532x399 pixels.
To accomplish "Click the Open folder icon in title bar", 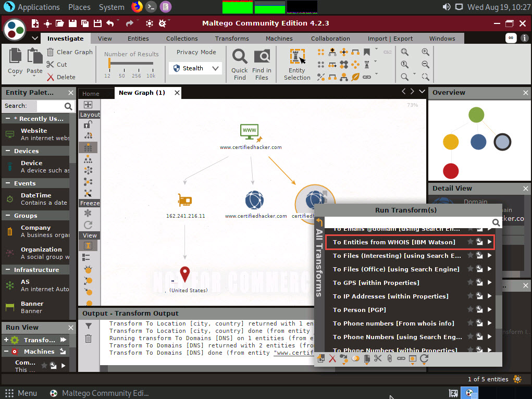I will (60, 23).
